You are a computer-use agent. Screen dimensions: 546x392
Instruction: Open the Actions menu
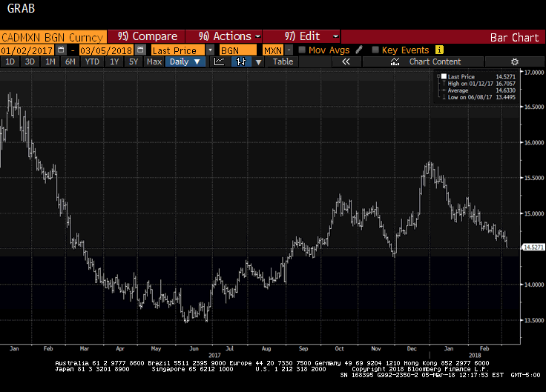tap(229, 36)
